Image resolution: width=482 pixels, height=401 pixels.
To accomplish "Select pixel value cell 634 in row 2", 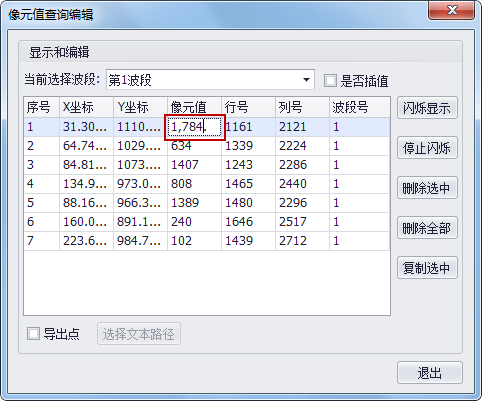I will pos(194,146).
